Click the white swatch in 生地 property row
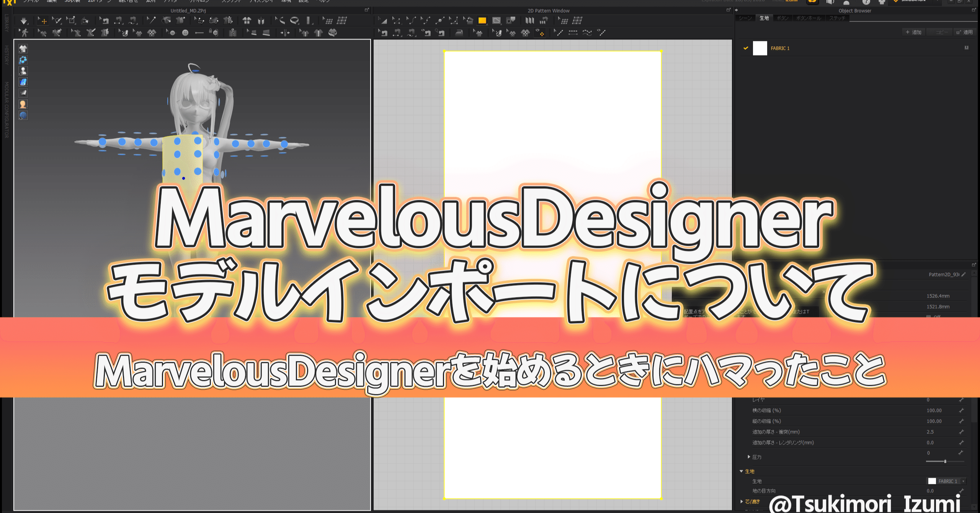Image resolution: width=980 pixels, height=513 pixels. (x=932, y=481)
